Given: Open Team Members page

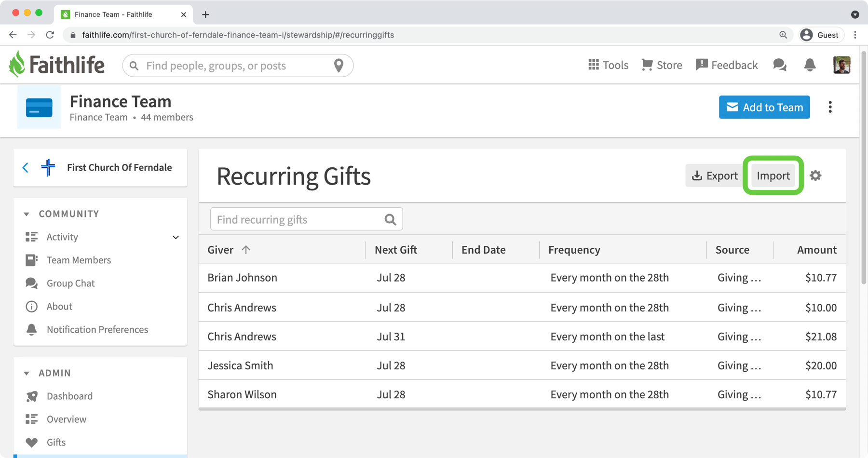Looking at the screenshot, I should tap(79, 260).
